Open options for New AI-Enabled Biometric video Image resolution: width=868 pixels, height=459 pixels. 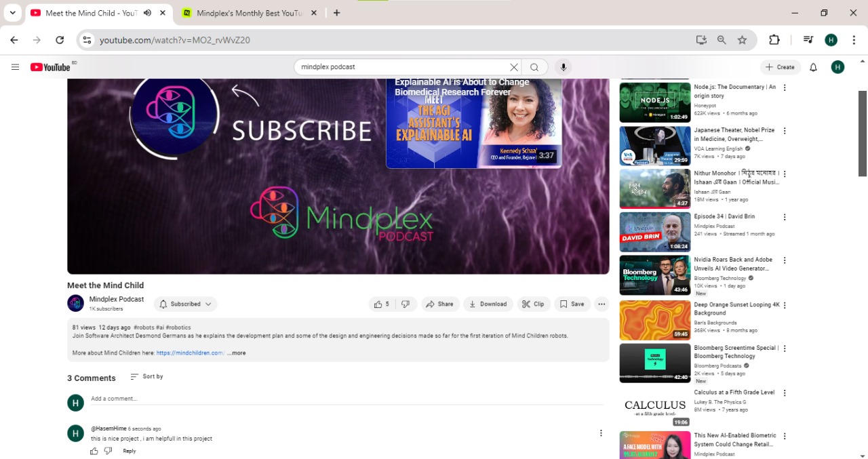(x=785, y=437)
